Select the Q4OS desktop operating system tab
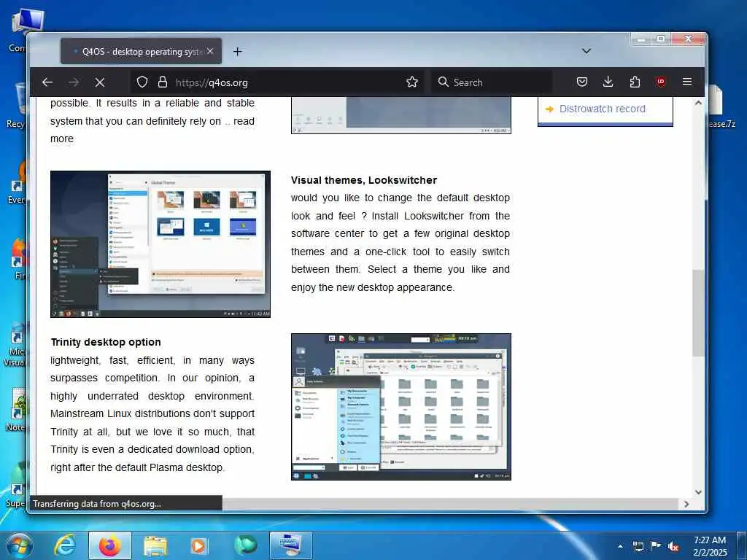 tap(141, 51)
